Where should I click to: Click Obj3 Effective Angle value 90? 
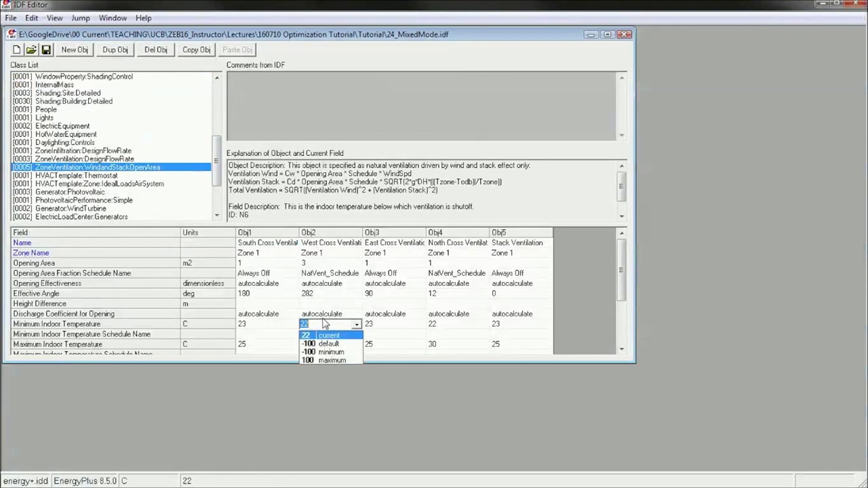click(x=394, y=293)
